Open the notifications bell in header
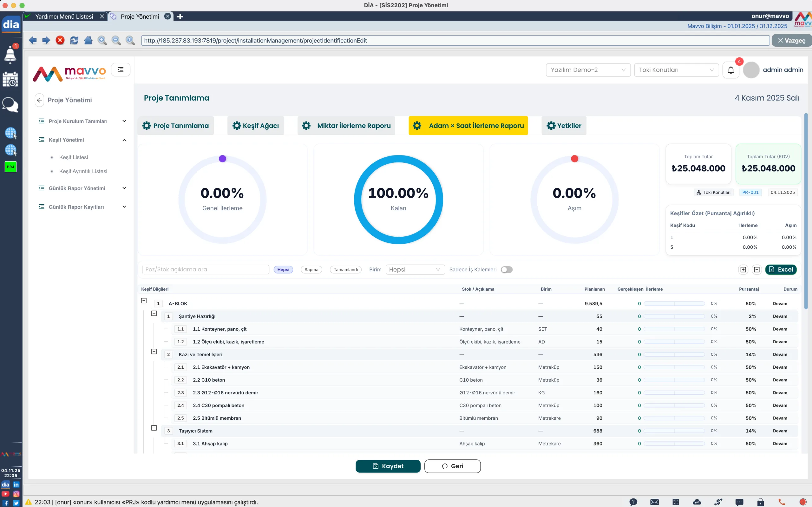 (730, 70)
